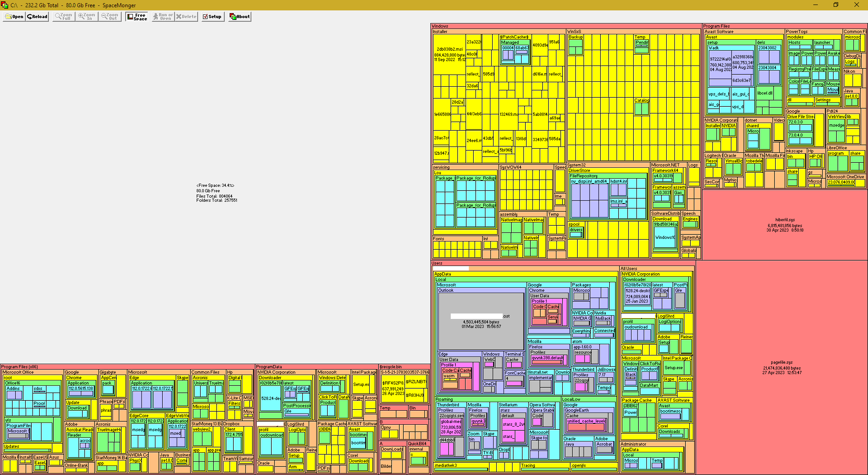Toggle the Free Space display button
868x475 pixels.
click(137, 17)
